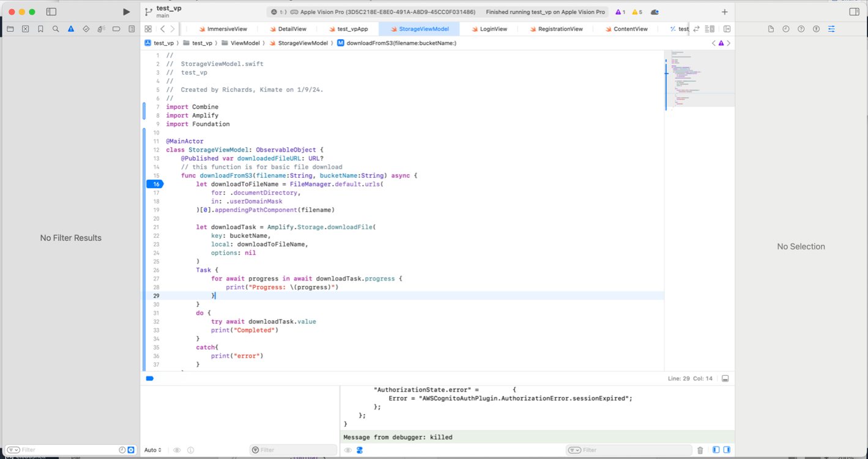This screenshot has height=459, width=868.
Task: Toggle the variables view pane
Action: tap(716, 449)
